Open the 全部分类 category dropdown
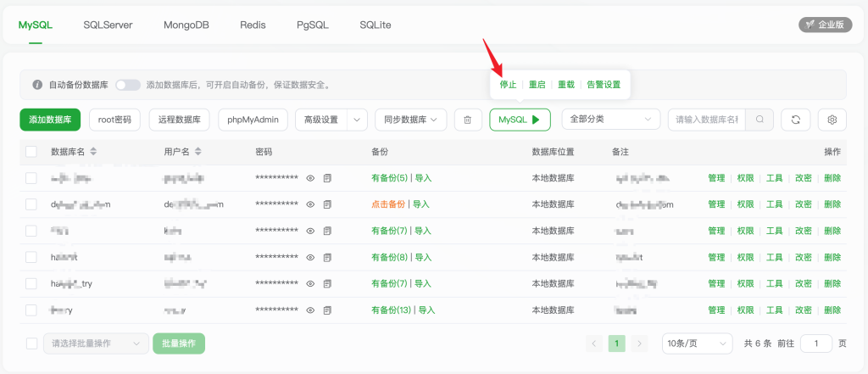 610,120
